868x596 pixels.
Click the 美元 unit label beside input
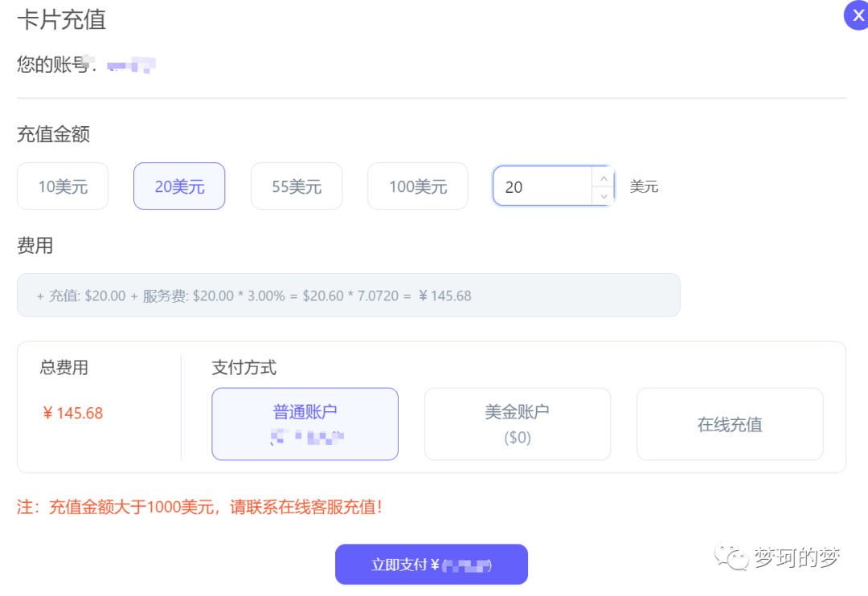click(644, 187)
